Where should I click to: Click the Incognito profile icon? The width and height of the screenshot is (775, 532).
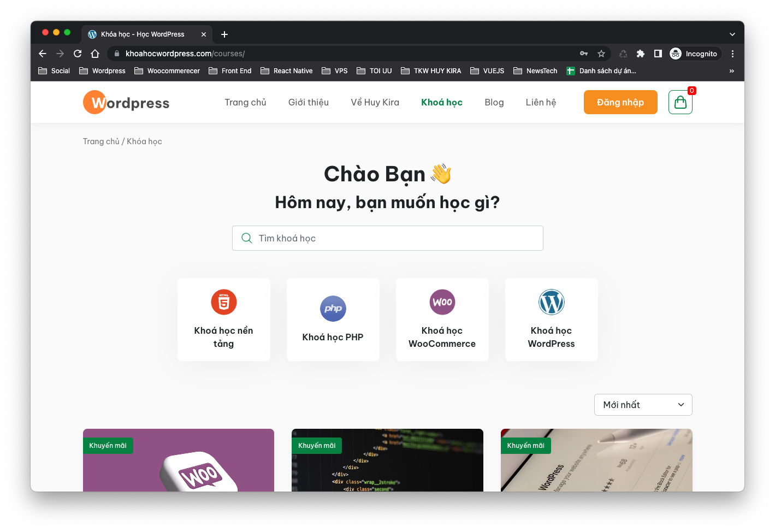[x=675, y=54]
